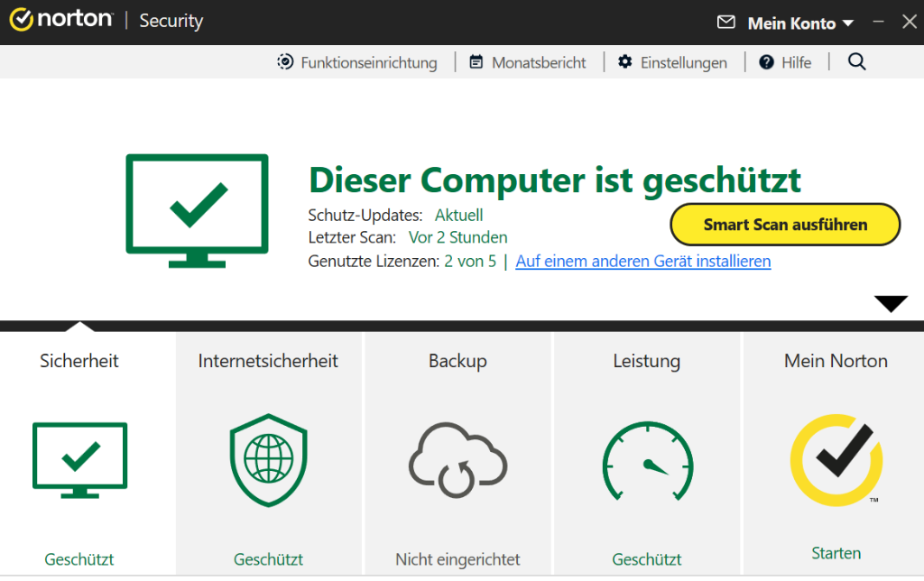Viewport: 924px width, 581px height.
Task: Select the Sicherheit tab
Action: [79, 361]
